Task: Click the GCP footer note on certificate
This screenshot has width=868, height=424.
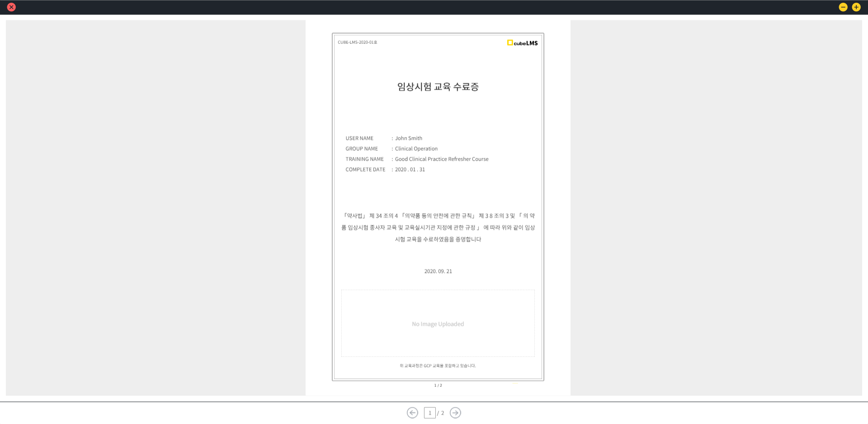Action: coord(438,366)
